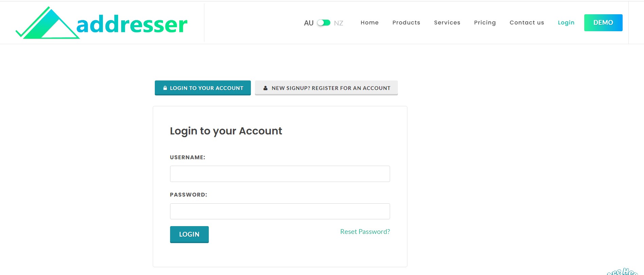The height and width of the screenshot is (275, 644).
Task: Focus the Password input field
Action: point(280,211)
